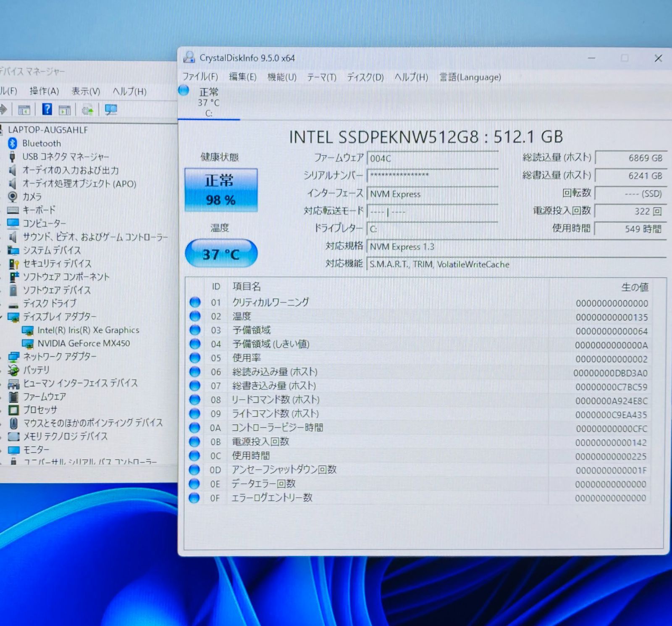Screen dimensions: 672x626
Task: Select the status icon of row 03 予備領域
Action: pos(195,330)
